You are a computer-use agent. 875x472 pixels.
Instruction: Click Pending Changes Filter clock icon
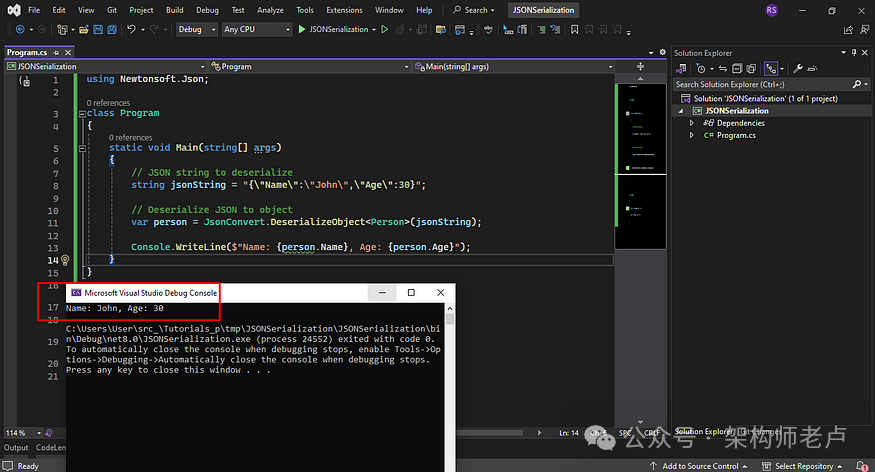pyautogui.click(x=701, y=69)
